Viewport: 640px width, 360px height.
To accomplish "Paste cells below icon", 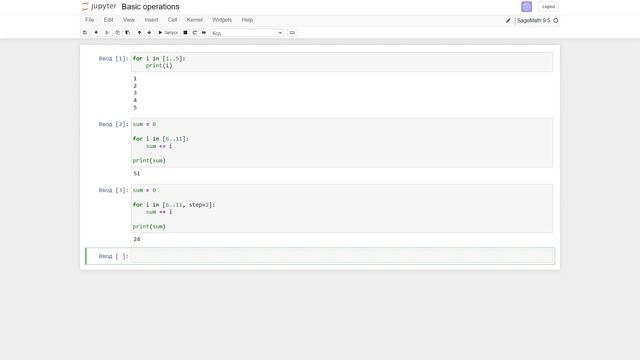I will [127, 33].
